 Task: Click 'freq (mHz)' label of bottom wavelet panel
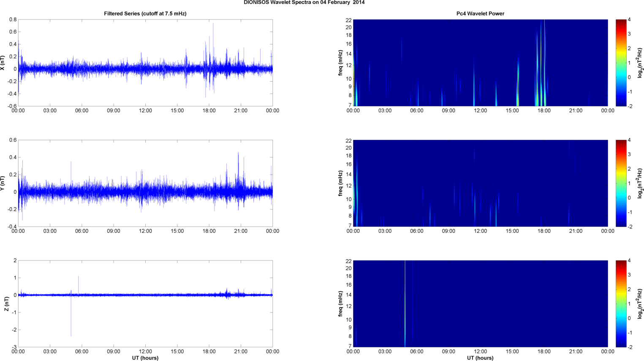[x=340, y=304]
